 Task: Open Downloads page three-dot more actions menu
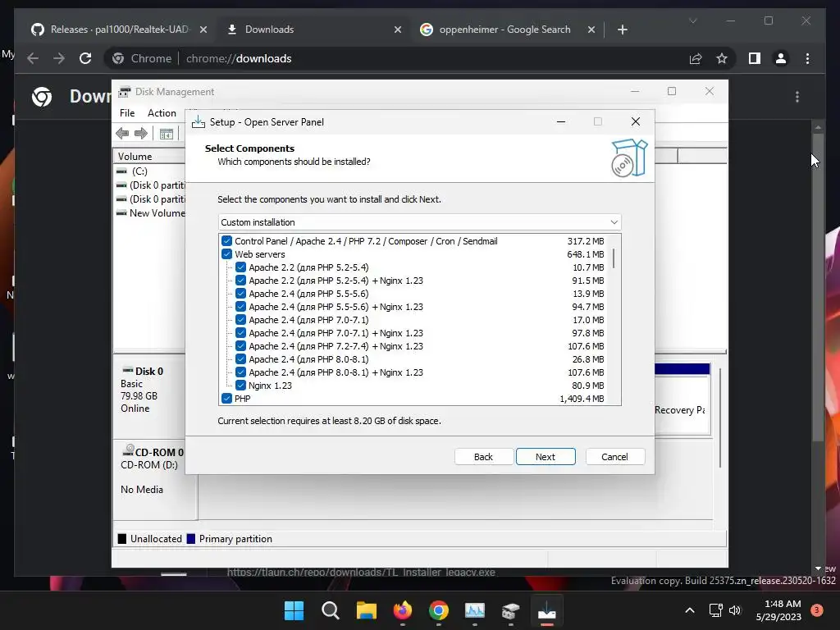[797, 97]
